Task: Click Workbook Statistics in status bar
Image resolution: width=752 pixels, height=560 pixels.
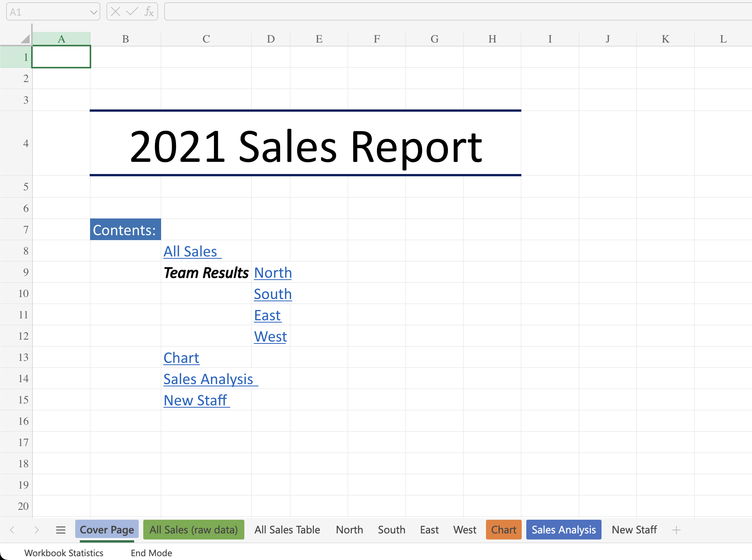Action: pyautogui.click(x=64, y=553)
